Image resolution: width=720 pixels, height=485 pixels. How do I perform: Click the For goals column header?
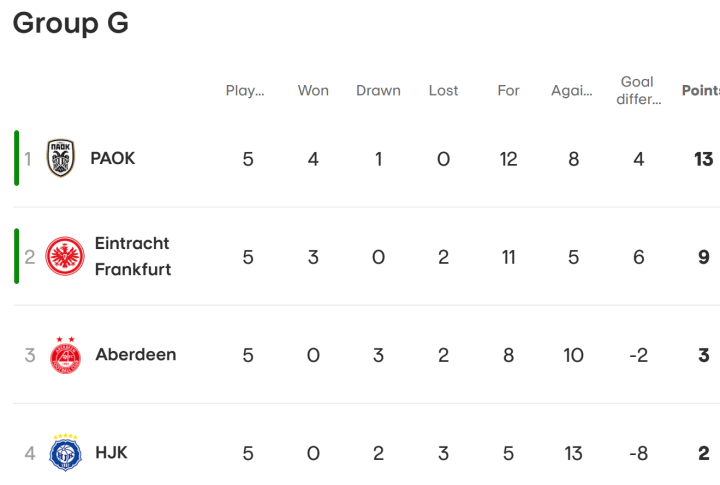pyautogui.click(x=508, y=91)
